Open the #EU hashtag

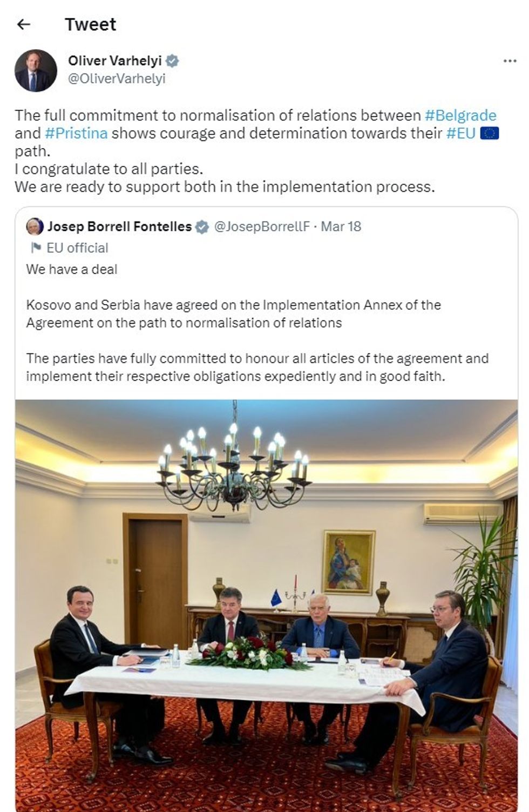tap(461, 133)
